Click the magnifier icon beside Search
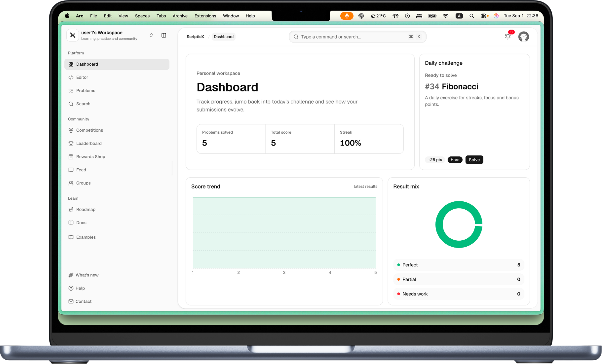This screenshot has height=364, width=602. (x=71, y=104)
